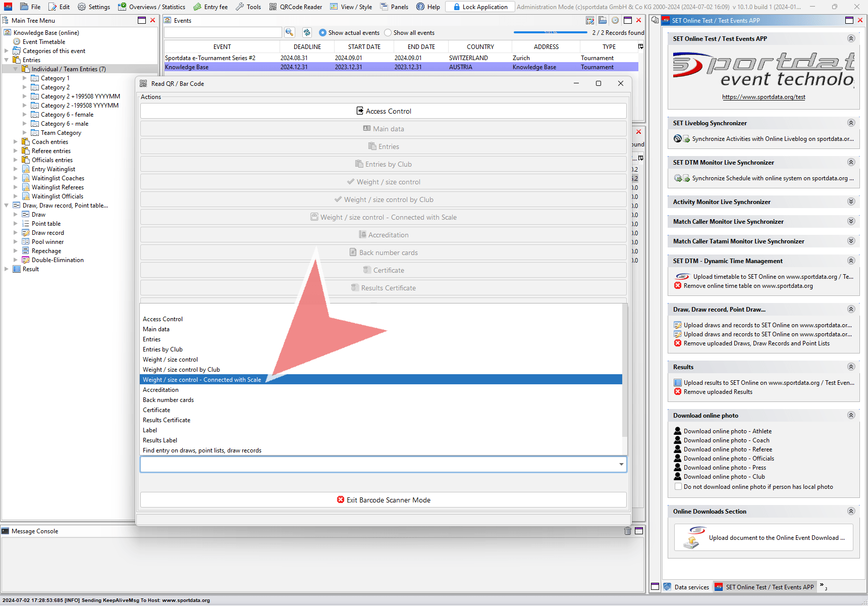
Task: Click the red Remove online time table icon
Action: tap(678, 286)
